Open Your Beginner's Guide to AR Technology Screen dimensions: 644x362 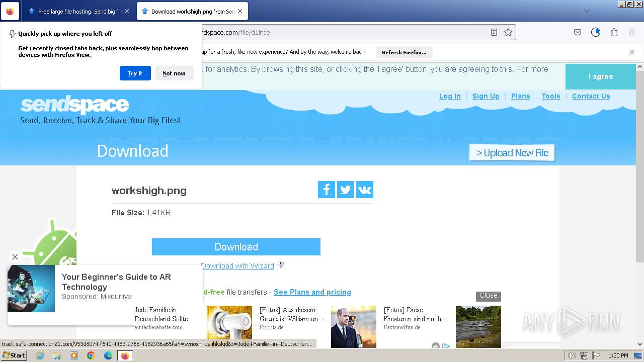(116, 282)
